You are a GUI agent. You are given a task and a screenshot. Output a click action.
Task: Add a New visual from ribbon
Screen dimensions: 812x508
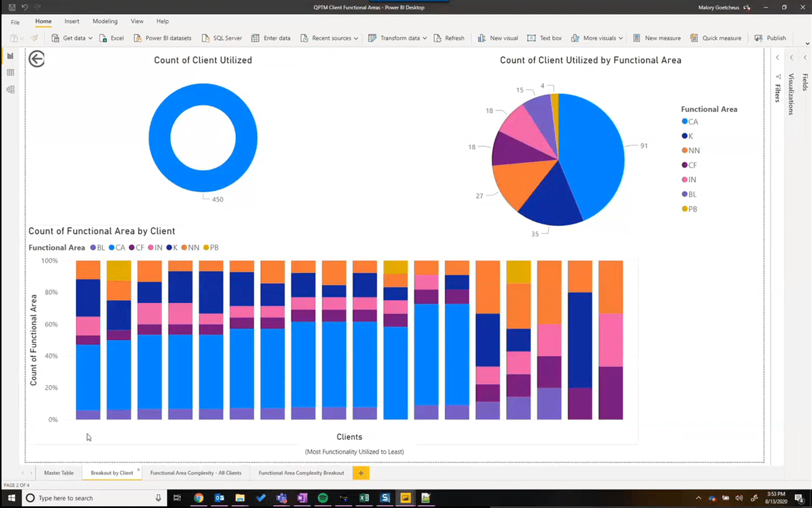coord(498,38)
